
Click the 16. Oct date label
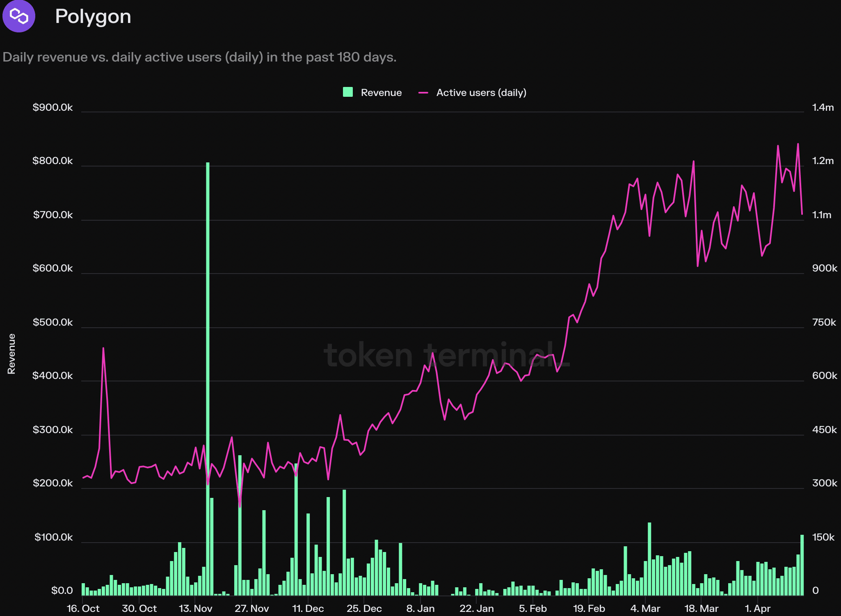(83, 609)
